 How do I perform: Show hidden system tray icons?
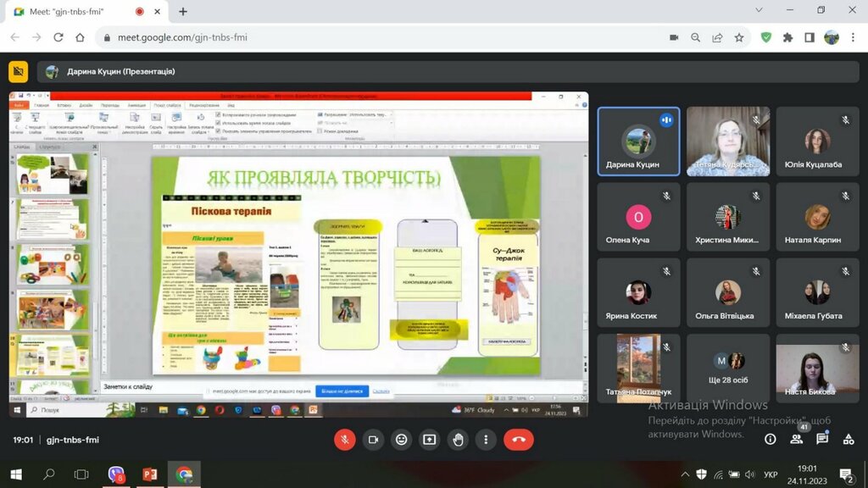(x=685, y=474)
